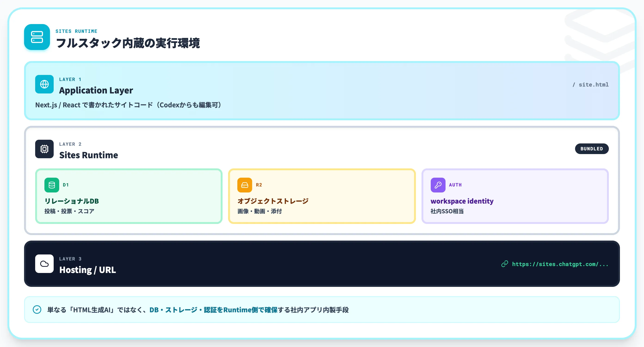Click the 'Hosting / URL' title
Image resolution: width=644 pixels, height=347 pixels.
point(87,270)
